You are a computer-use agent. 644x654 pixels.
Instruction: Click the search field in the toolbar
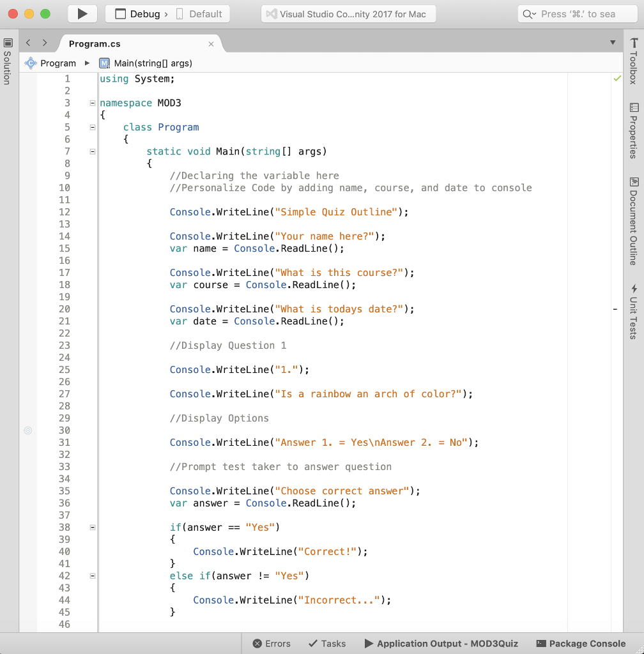[x=578, y=14]
